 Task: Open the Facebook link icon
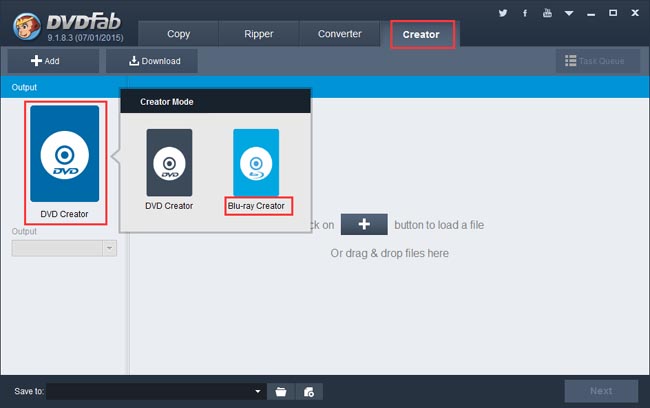pyautogui.click(x=525, y=13)
